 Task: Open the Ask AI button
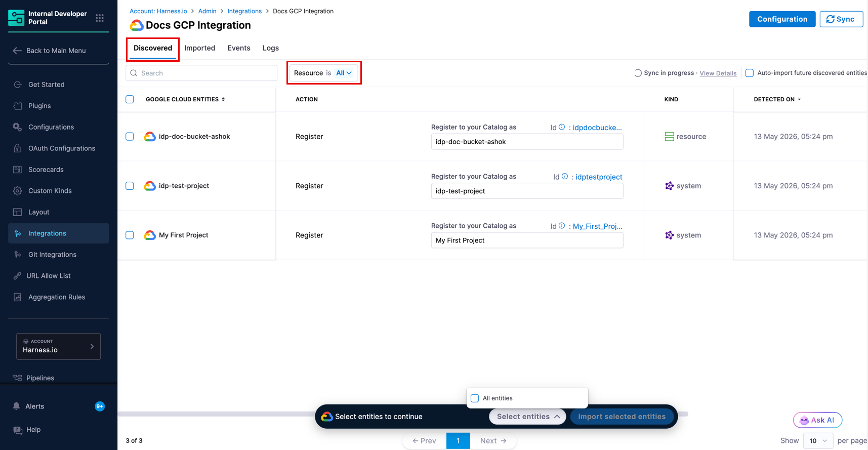tap(817, 420)
